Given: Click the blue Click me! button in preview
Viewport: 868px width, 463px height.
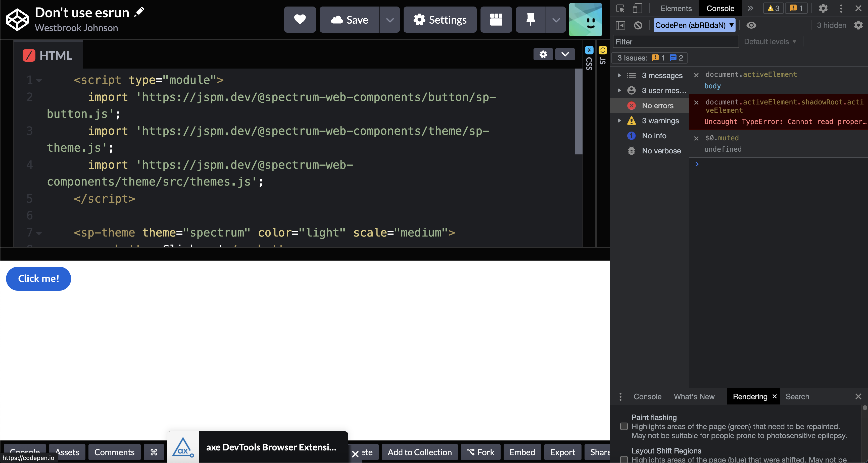Looking at the screenshot, I should (38, 278).
